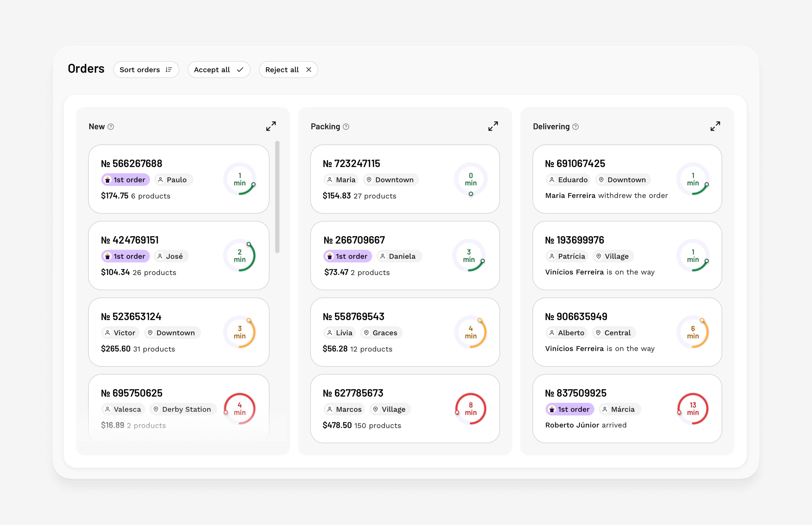Expand the Packing column
Viewport: 812px width, 525px height.
[x=493, y=126]
